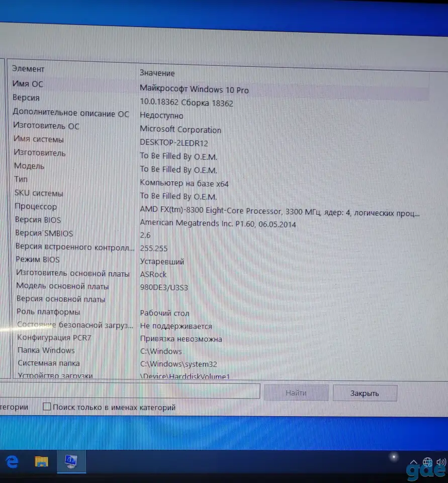
Task: Focus the search text input field
Action: pos(129,390)
